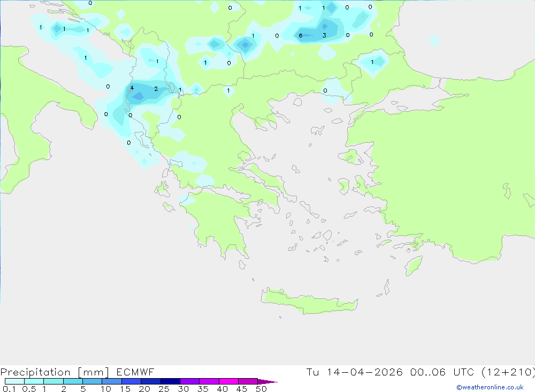Image resolution: width=535 pixels, height=392 pixels.
Task: Select the 2–5 mm legend color swatch
Action: 73,381
